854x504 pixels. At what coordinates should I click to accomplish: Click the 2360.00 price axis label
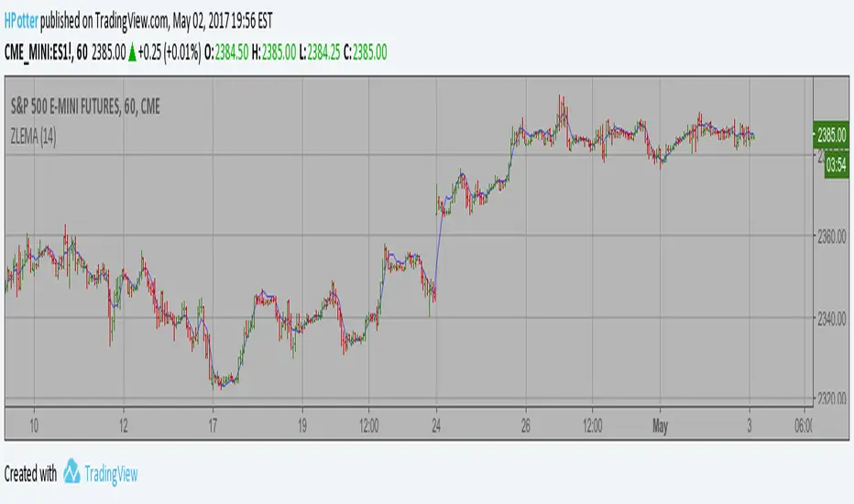[x=833, y=238]
